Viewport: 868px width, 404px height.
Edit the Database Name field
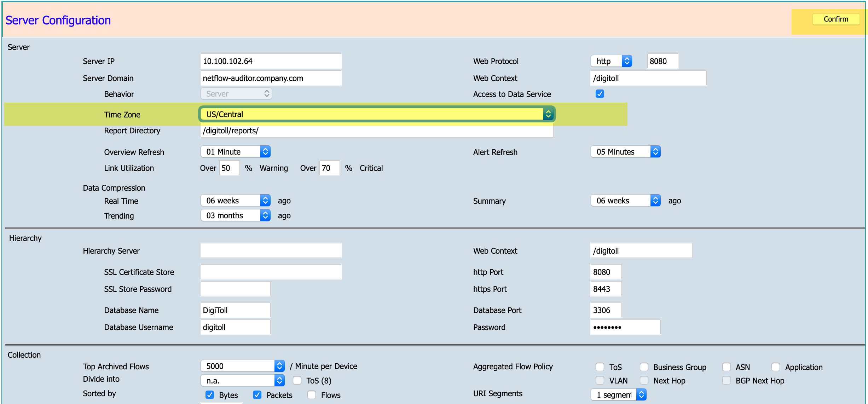tap(236, 310)
